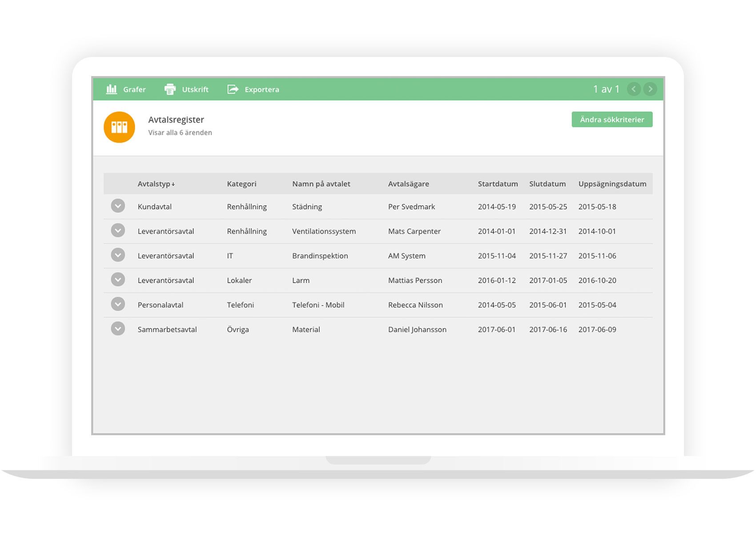This screenshot has height=534, width=756.
Task: Click start date 2016-01-12
Action: tap(497, 280)
